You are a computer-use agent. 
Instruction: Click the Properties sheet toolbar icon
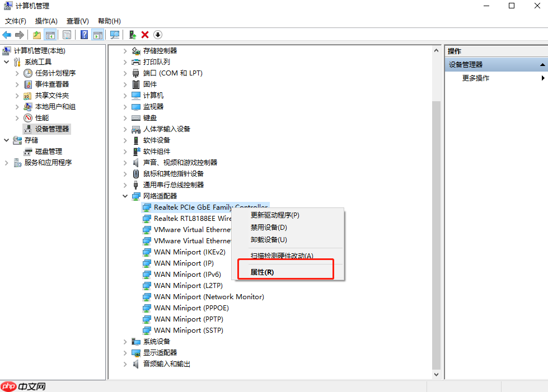[x=67, y=35]
